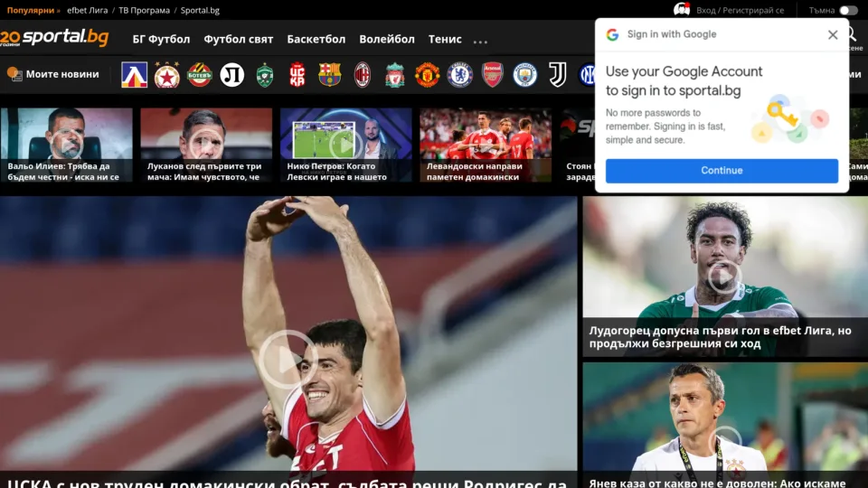Click the Google G logo in popup
This screenshot has height=488, width=868.
point(612,34)
